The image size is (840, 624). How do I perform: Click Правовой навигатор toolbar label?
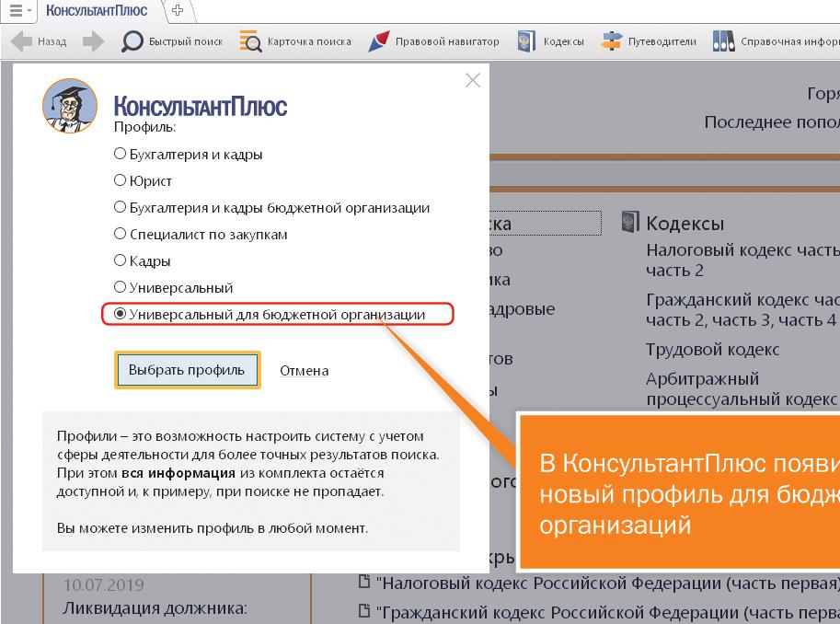pyautogui.click(x=447, y=41)
